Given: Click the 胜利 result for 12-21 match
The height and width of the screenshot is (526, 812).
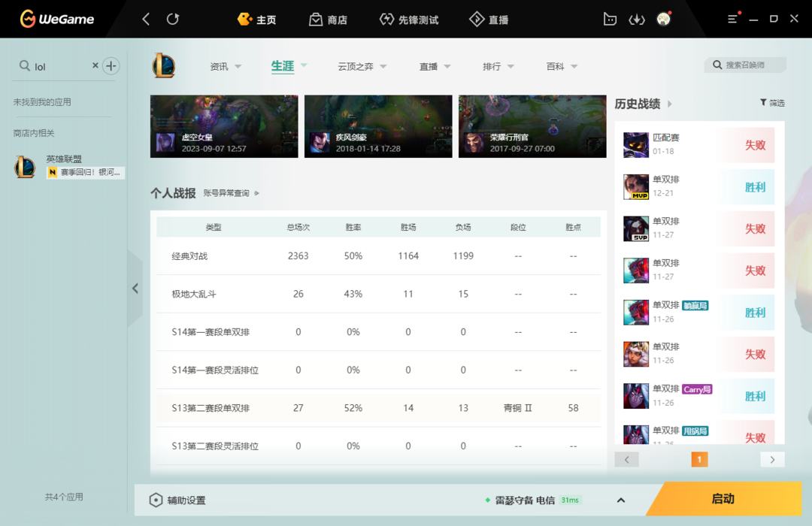Looking at the screenshot, I should (x=755, y=187).
